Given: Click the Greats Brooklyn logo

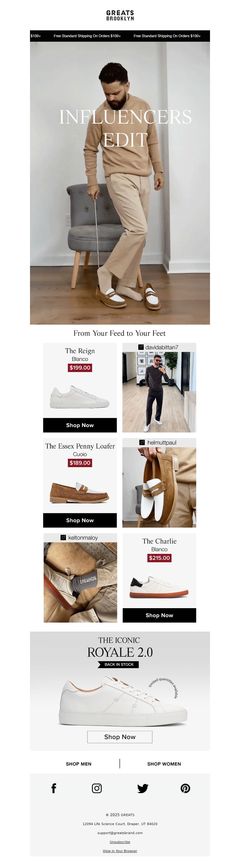Looking at the screenshot, I should coord(120,15).
